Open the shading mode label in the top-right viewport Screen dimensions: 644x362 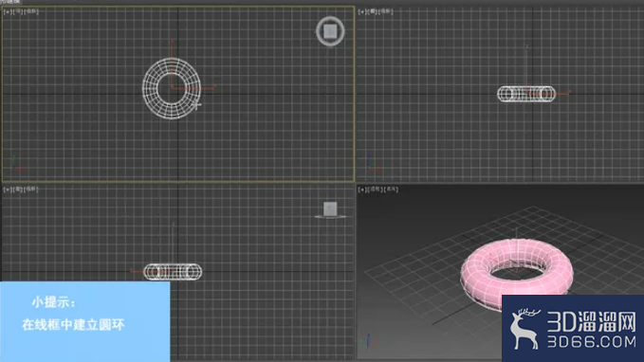(x=386, y=12)
